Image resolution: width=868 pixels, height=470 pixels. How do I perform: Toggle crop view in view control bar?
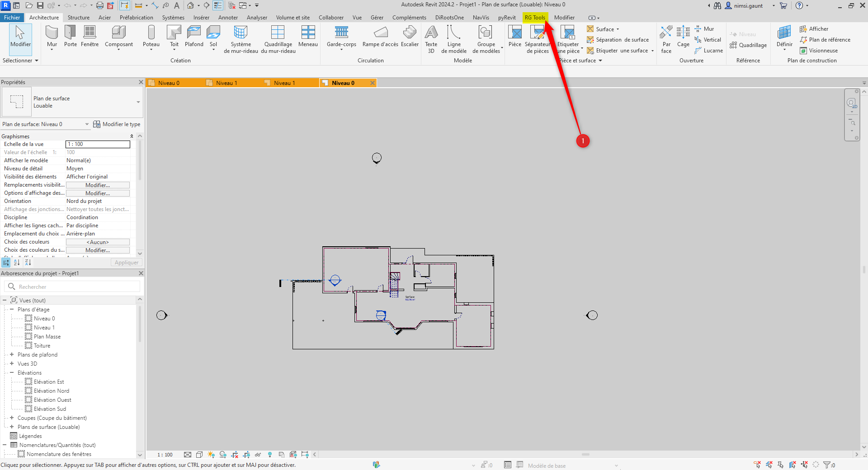pyautogui.click(x=235, y=455)
